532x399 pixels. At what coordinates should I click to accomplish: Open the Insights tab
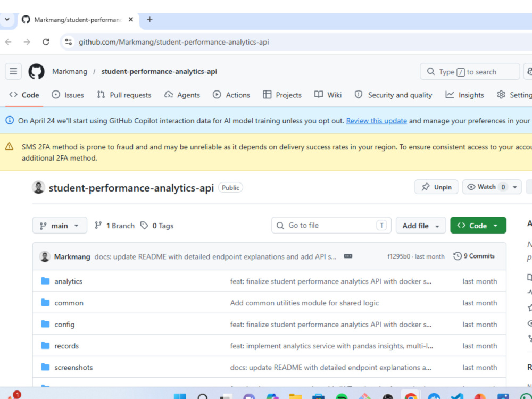464,95
